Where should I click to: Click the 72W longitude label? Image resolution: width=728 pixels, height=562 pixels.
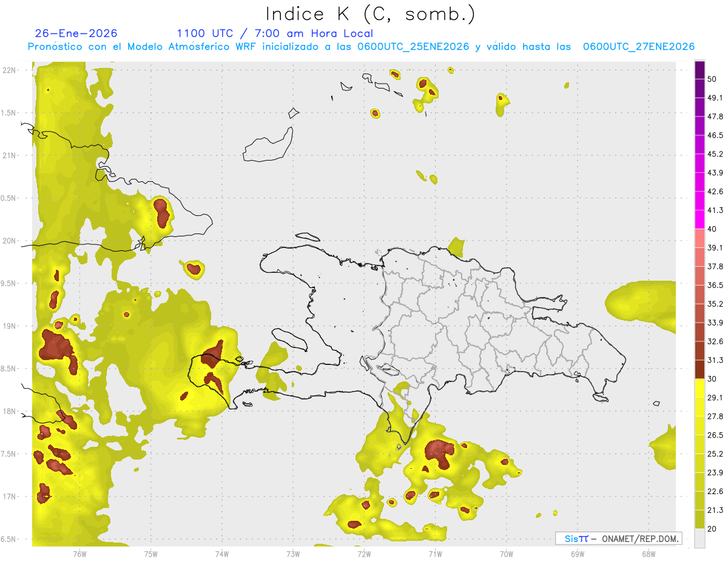pyautogui.click(x=364, y=554)
